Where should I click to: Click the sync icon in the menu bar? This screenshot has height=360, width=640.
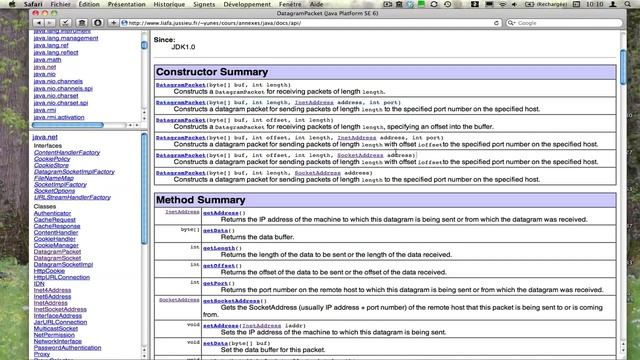point(434,4)
